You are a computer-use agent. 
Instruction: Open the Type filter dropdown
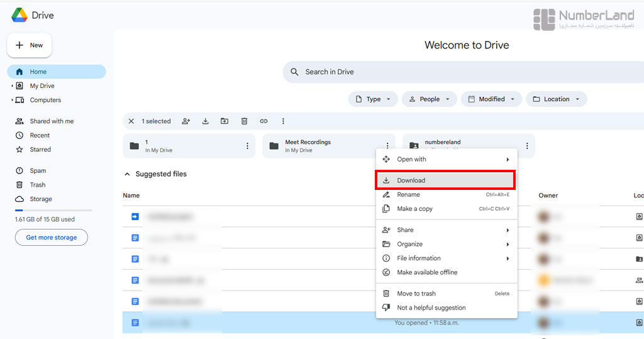373,99
